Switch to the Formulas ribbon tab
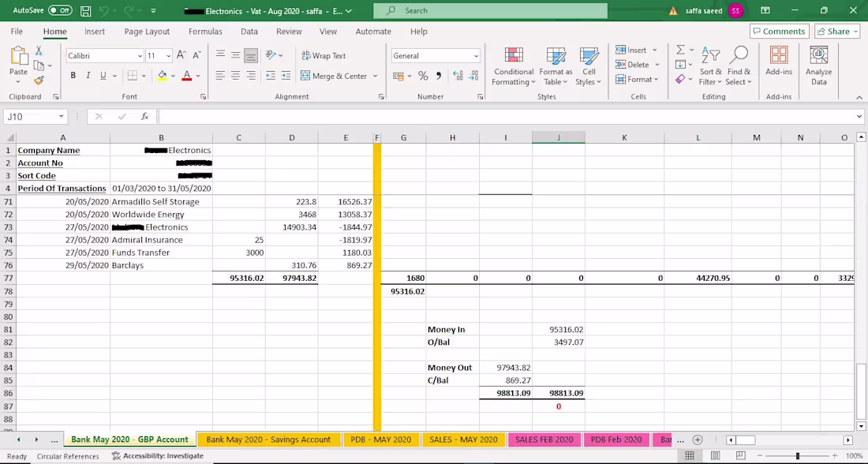 coord(205,32)
